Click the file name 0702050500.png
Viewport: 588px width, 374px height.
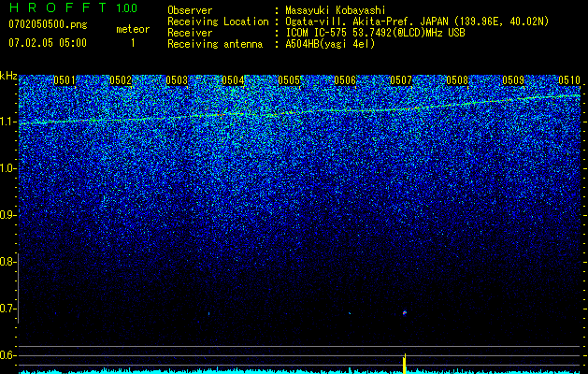[x=48, y=24]
